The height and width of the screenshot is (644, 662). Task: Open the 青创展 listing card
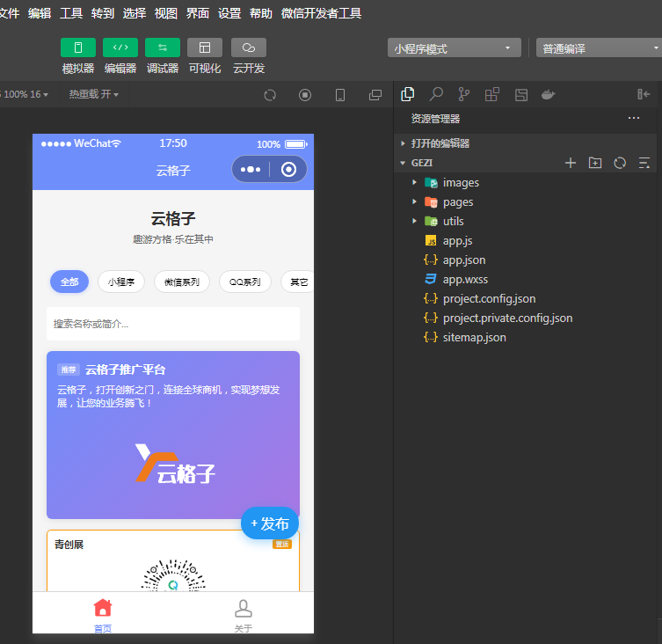(x=173, y=560)
